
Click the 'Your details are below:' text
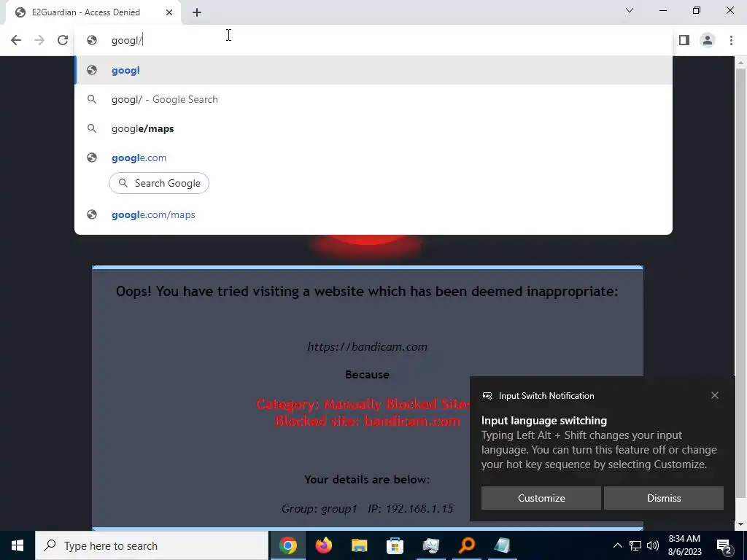pos(368,480)
